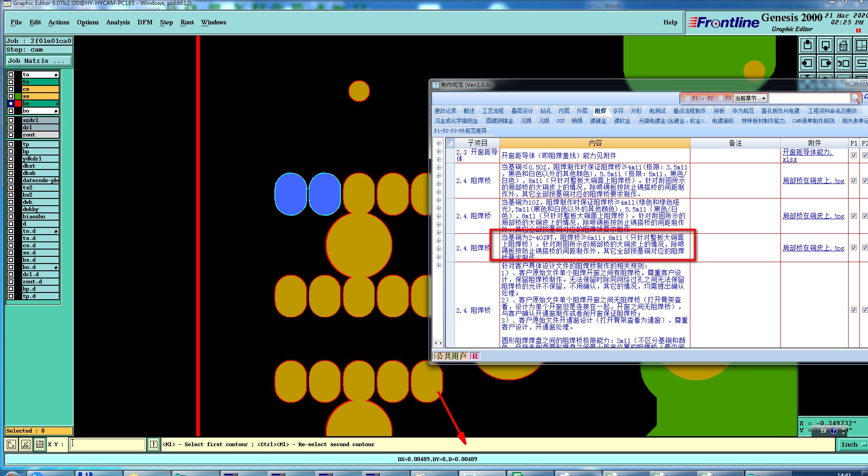This screenshot has height=476, width=868.
Task: Click the exclamation mark icon in status bar
Action: 154,444
